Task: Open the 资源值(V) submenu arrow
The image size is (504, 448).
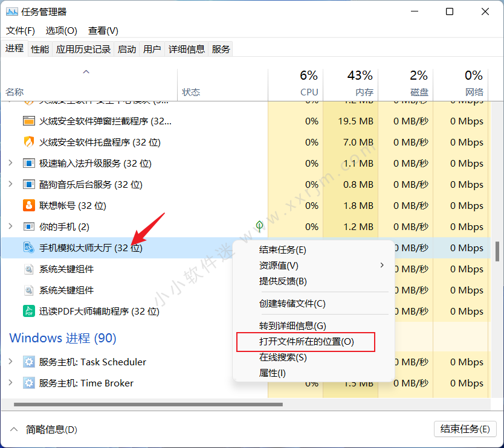Action: 382,265
